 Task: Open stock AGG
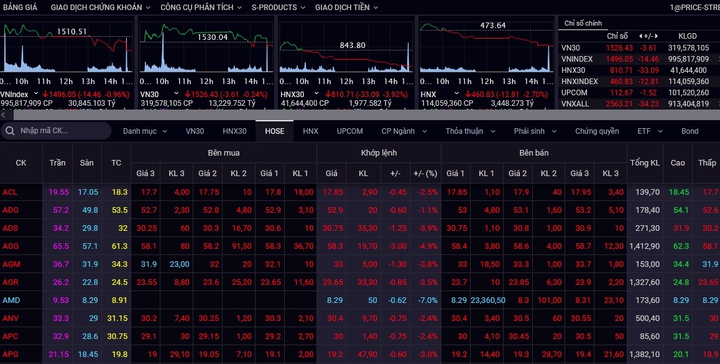click(11, 246)
